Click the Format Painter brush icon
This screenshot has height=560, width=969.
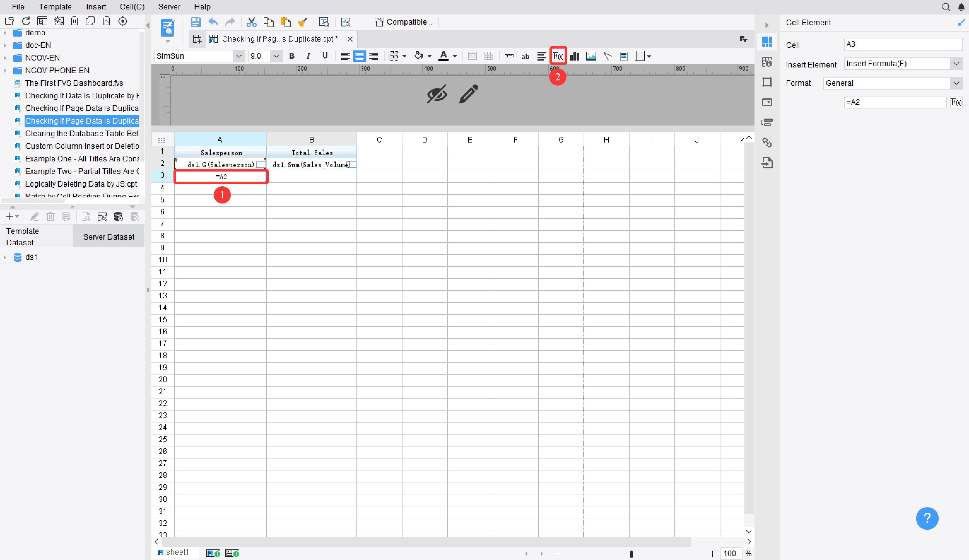point(302,22)
